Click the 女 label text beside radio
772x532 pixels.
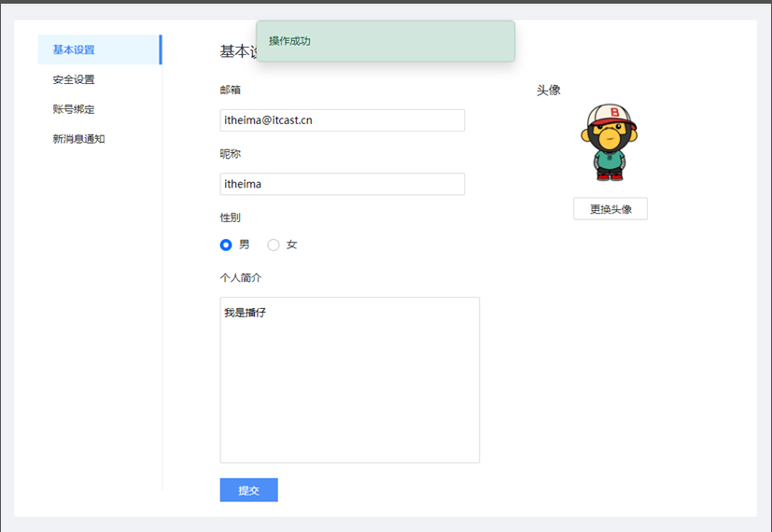pos(292,245)
